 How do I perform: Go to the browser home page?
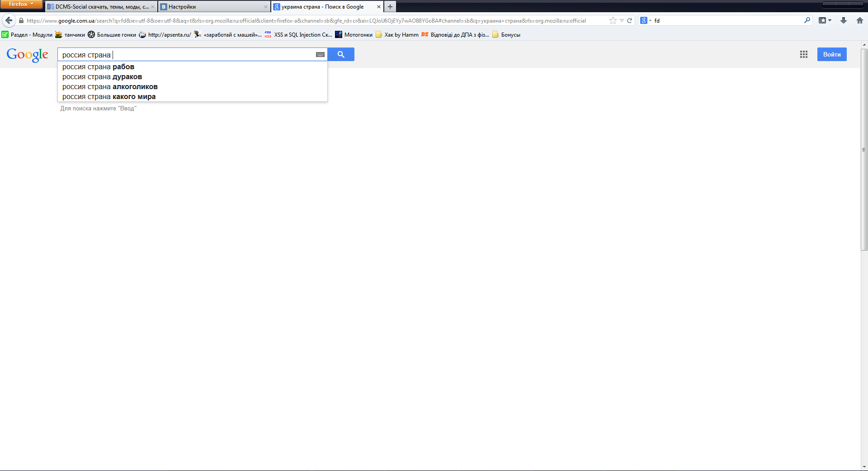859,20
